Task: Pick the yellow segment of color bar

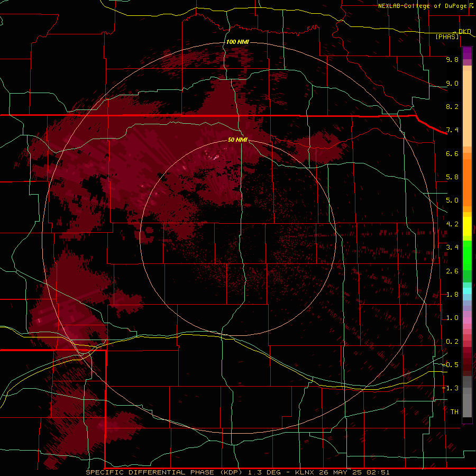Action: 467,226
